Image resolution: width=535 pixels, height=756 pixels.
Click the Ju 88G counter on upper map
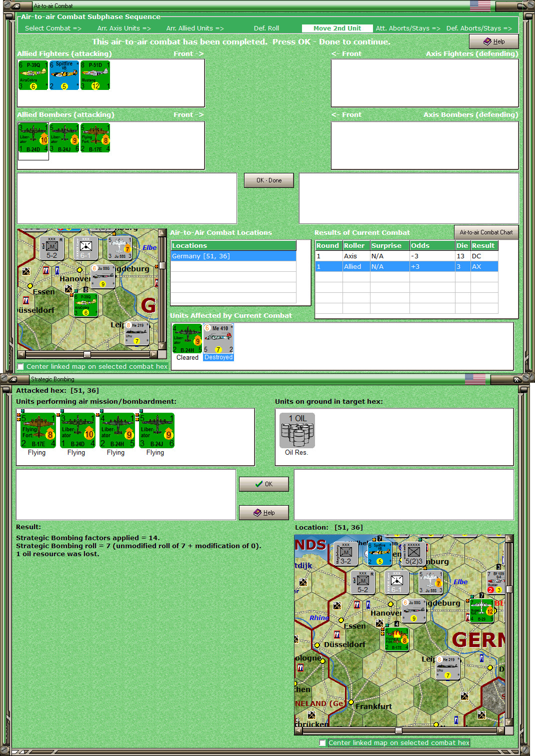click(x=103, y=276)
